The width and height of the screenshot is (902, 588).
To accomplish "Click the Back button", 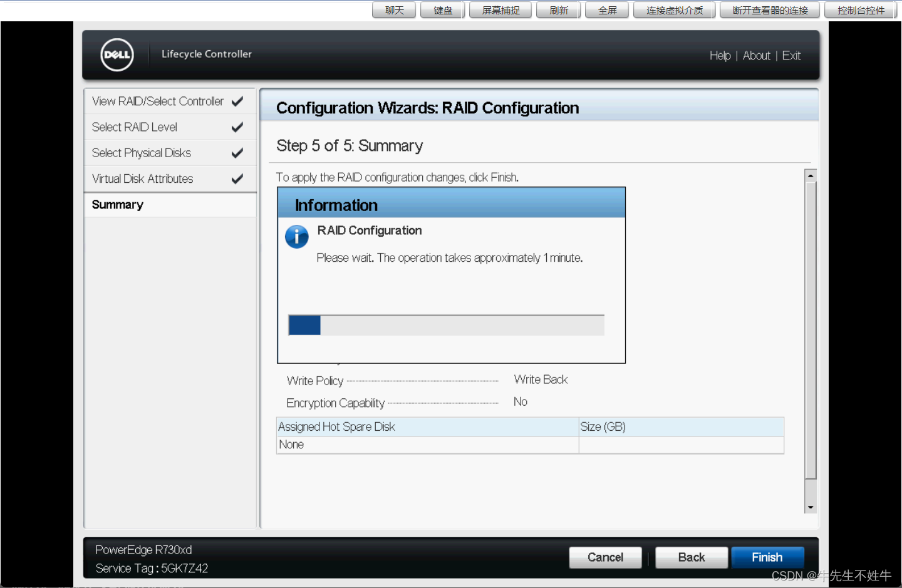I will (x=692, y=557).
